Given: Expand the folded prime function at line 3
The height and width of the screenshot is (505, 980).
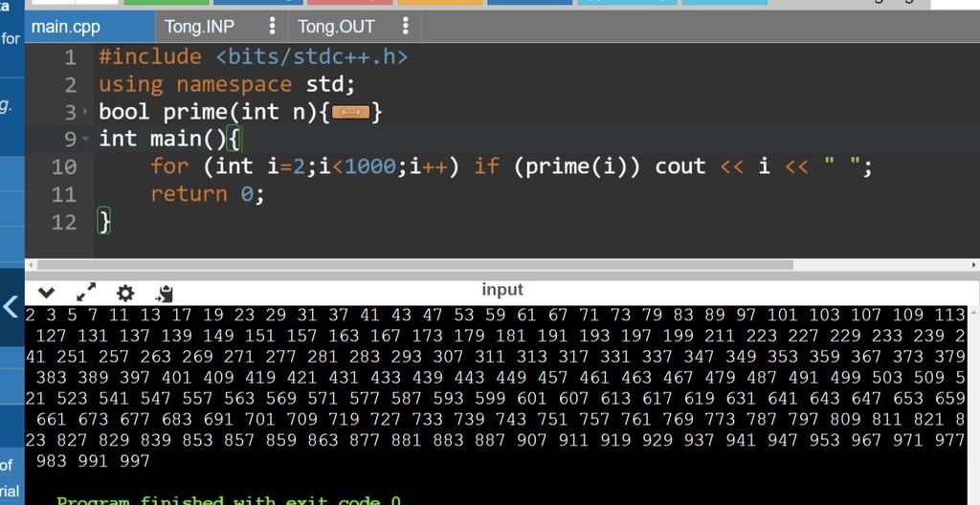Looking at the screenshot, I should 85,113.
